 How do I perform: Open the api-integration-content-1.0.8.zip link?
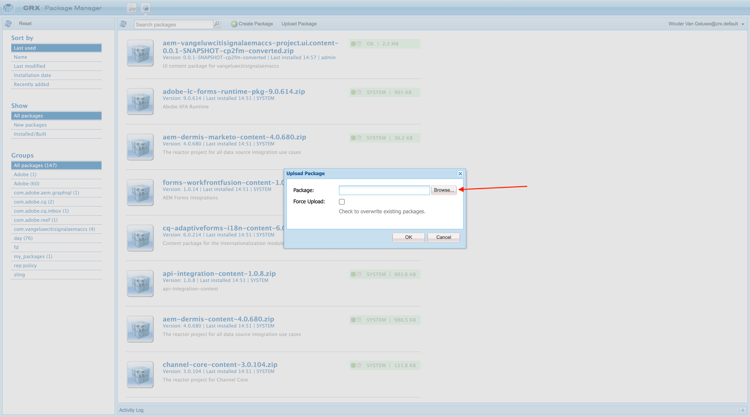[219, 274]
